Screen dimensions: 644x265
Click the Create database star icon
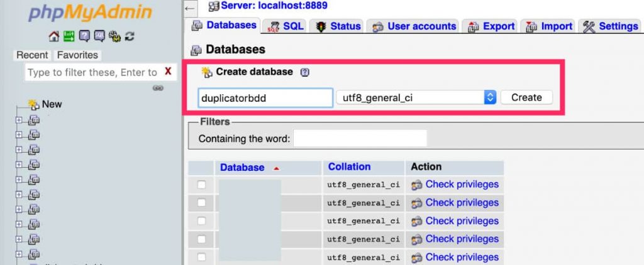point(206,73)
